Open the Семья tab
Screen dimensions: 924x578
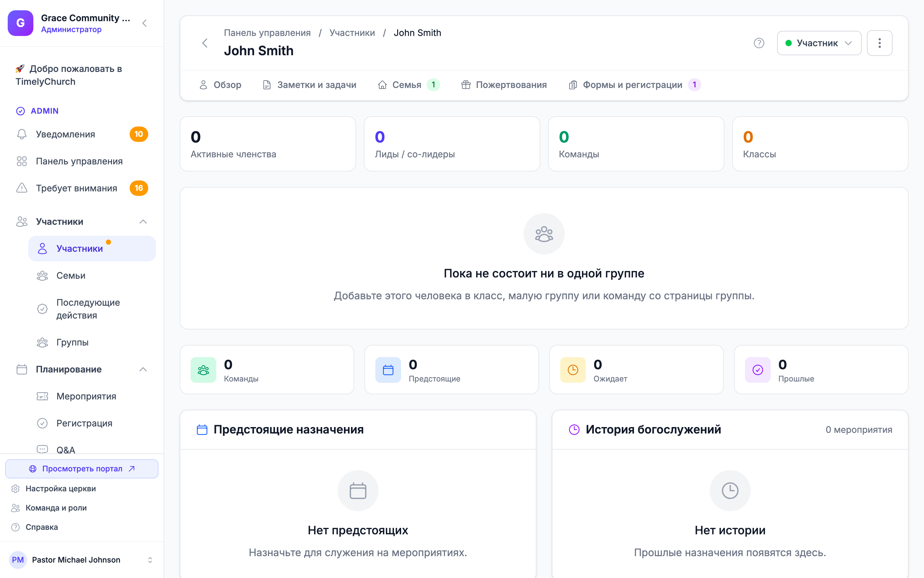(x=408, y=85)
